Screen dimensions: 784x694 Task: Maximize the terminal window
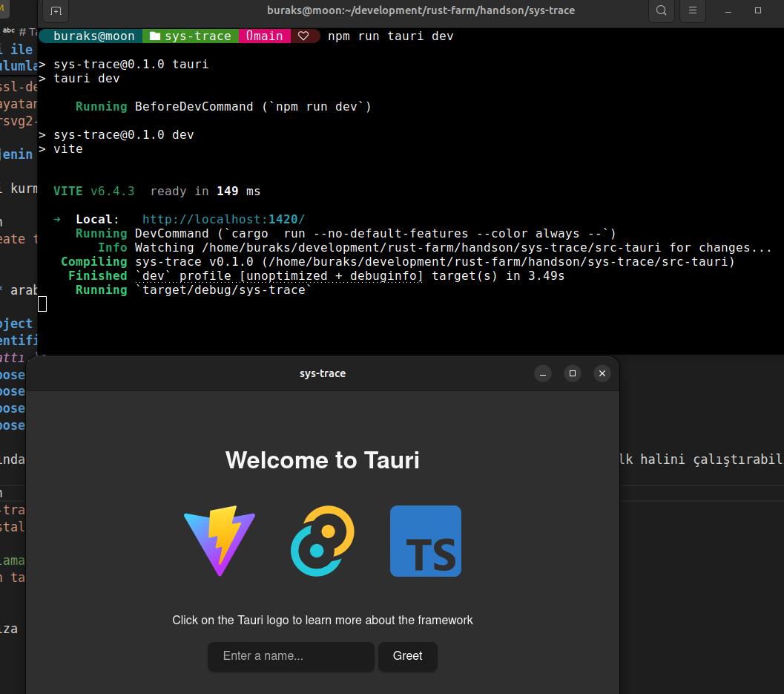pyautogui.click(x=758, y=10)
